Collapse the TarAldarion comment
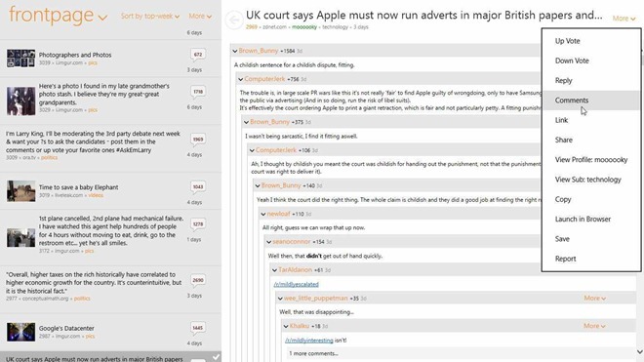 (x=275, y=270)
